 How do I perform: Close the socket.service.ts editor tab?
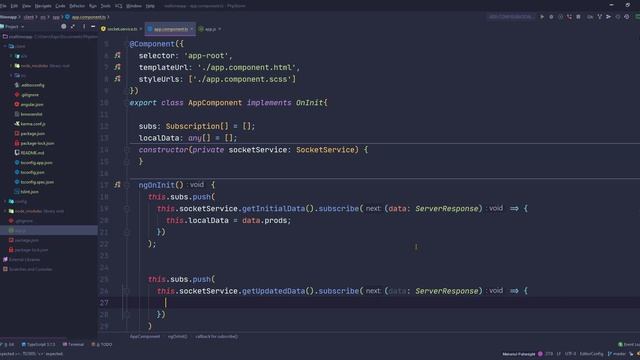pyautogui.click(x=140, y=29)
